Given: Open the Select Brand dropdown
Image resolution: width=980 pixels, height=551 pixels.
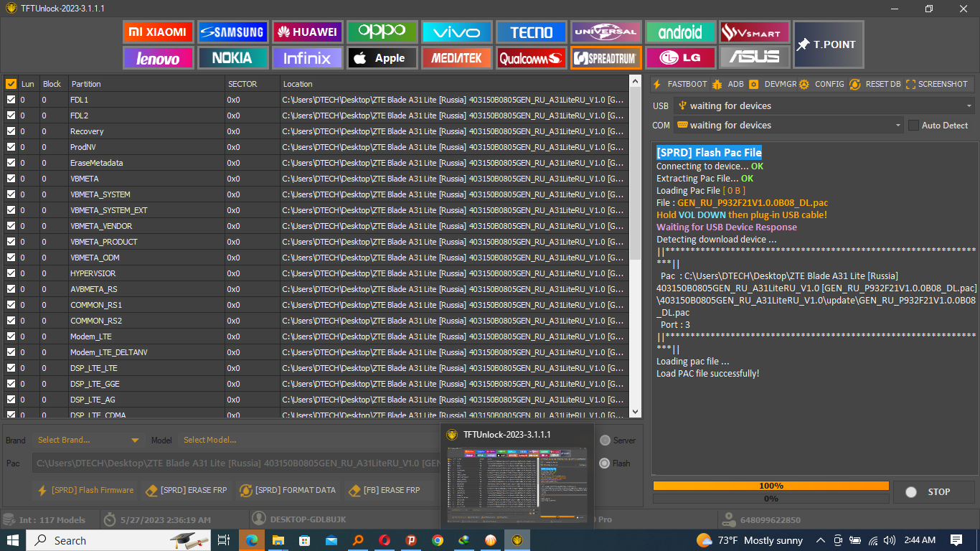Looking at the screenshot, I should click(88, 440).
